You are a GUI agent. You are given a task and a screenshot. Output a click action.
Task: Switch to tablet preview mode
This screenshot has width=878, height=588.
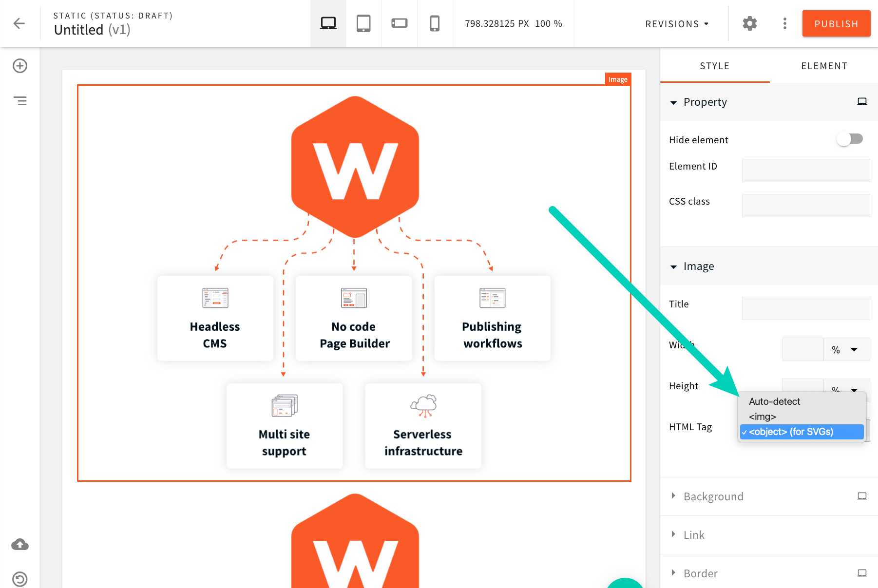[363, 23]
